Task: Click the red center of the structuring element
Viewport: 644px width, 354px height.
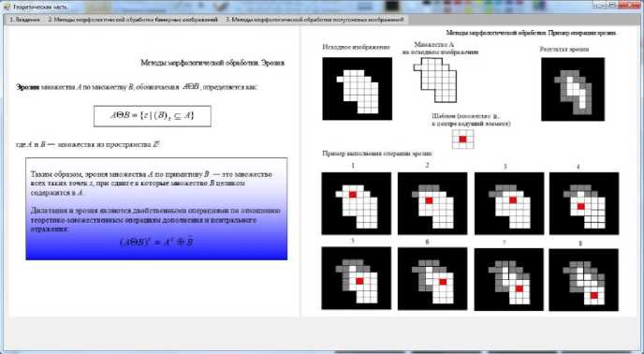Action: click(462, 140)
